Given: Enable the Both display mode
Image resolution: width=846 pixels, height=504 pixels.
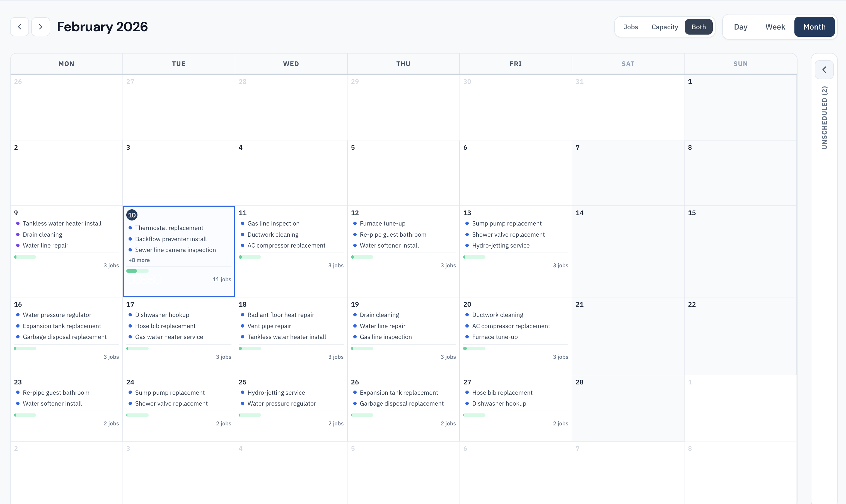Looking at the screenshot, I should coord(698,26).
